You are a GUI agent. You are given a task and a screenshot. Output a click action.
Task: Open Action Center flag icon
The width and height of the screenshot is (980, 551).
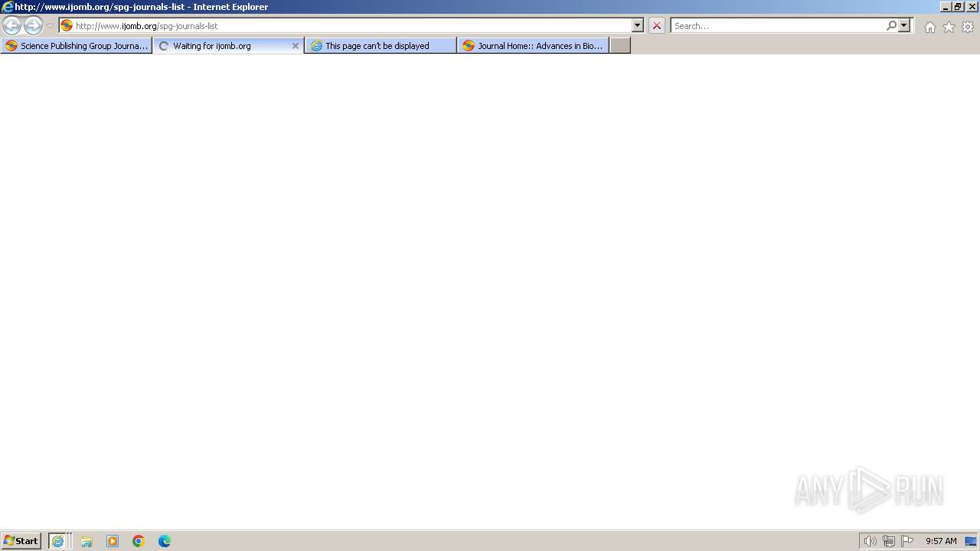point(907,541)
